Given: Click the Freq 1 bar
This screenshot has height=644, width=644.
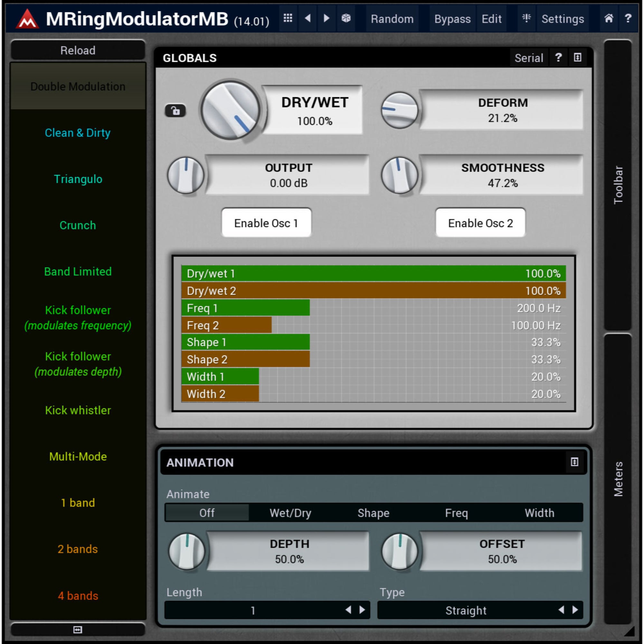Looking at the screenshot, I should (374, 308).
